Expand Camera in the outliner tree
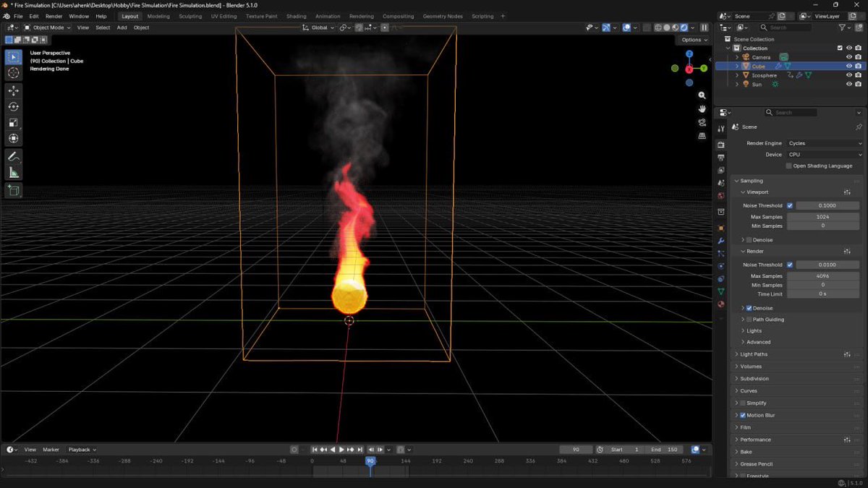Image resolution: width=868 pixels, height=488 pixels. click(737, 57)
